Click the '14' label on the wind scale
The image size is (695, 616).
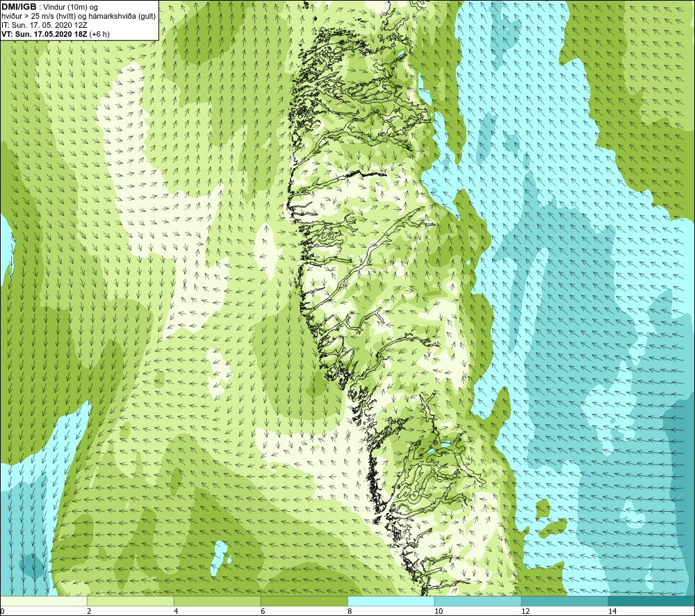(612, 611)
